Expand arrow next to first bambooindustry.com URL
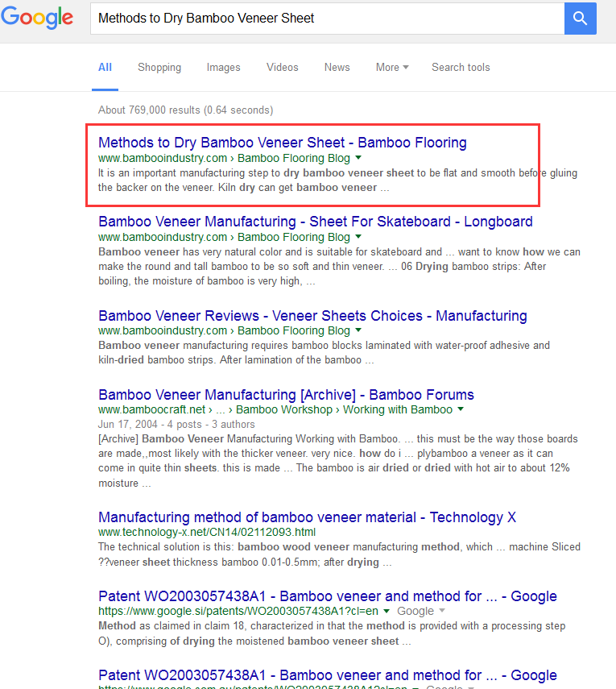 click(x=358, y=158)
